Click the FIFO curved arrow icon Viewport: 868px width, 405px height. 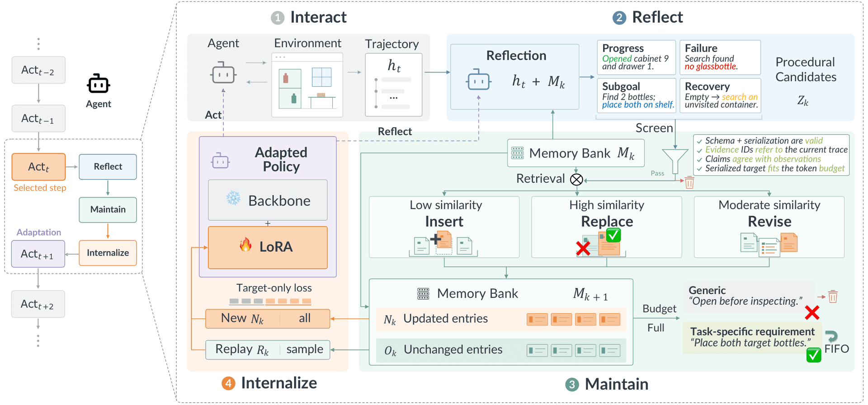click(x=831, y=336)
